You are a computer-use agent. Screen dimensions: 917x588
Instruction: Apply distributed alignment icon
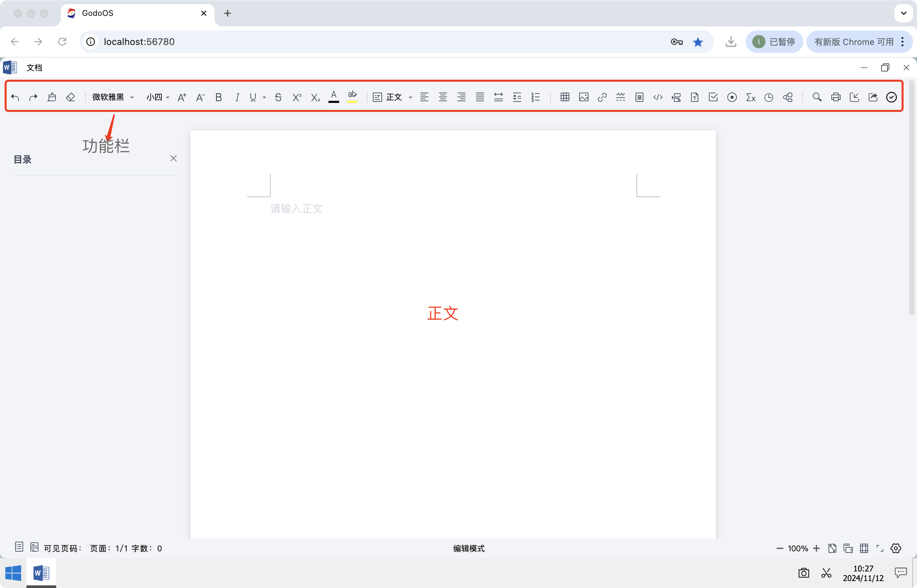click(x=499, y=97)
